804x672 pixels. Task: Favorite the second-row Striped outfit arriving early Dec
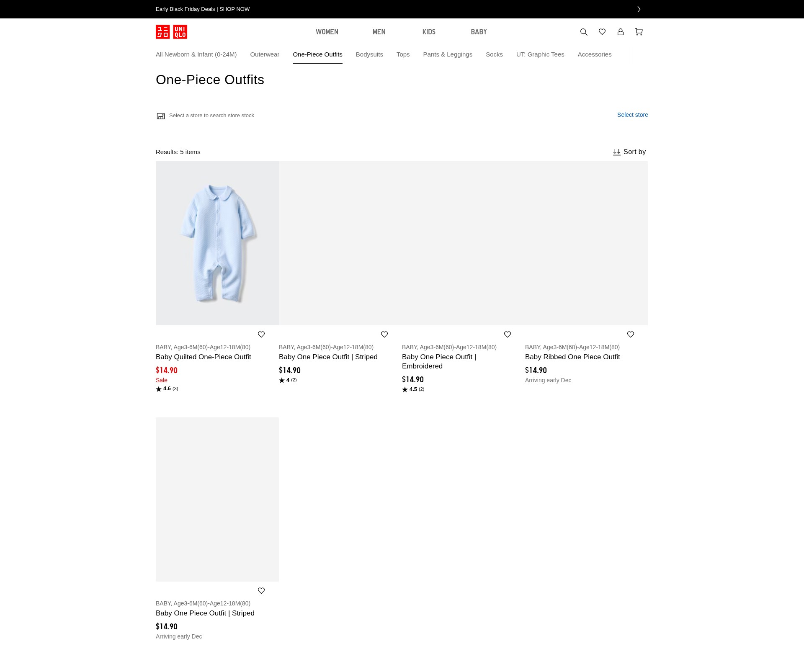261,591
